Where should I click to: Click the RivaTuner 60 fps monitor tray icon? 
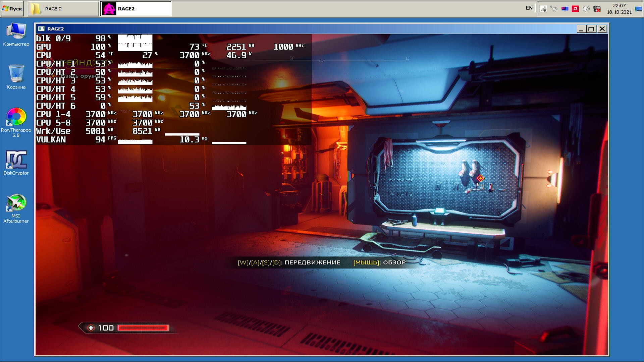565,9
